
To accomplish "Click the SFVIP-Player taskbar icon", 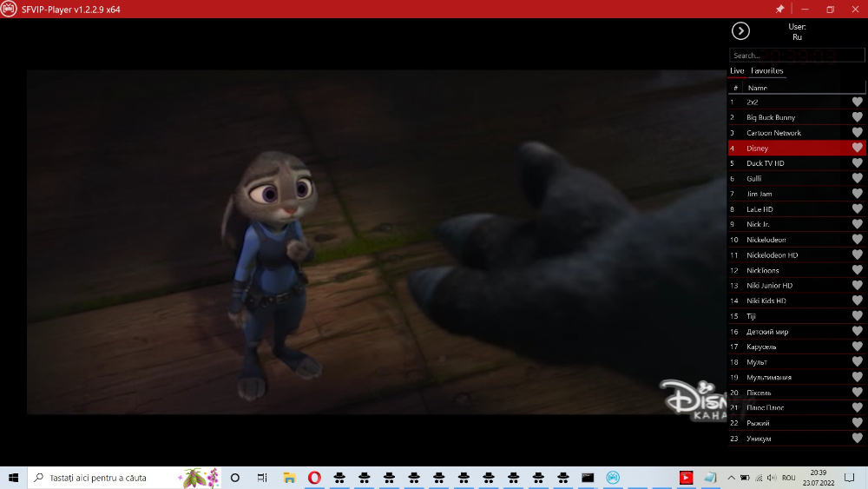I will (612, 478).
